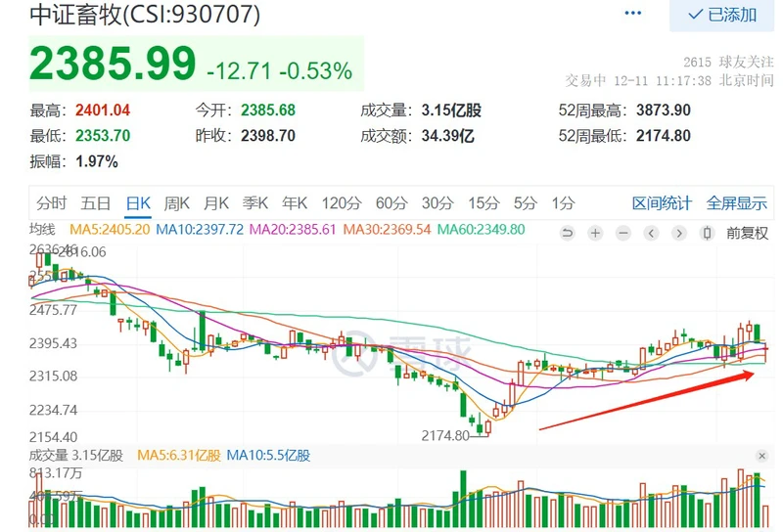Click the 今开 value 2385.68
783x532 pixels.
(268, 111)
